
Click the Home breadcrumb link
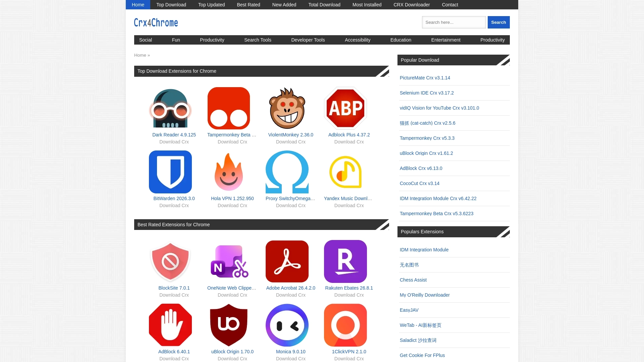(140, 55)
